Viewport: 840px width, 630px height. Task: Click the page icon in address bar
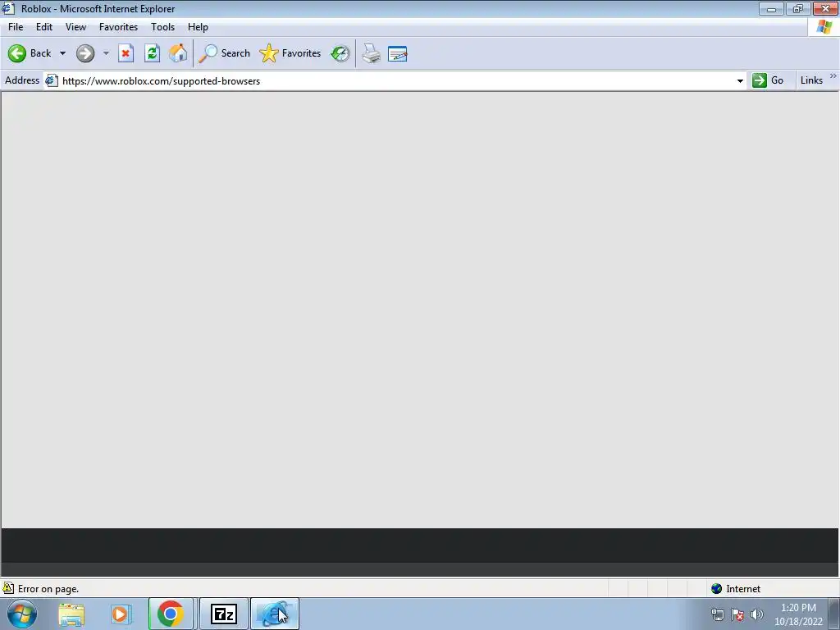click(52, 80)
